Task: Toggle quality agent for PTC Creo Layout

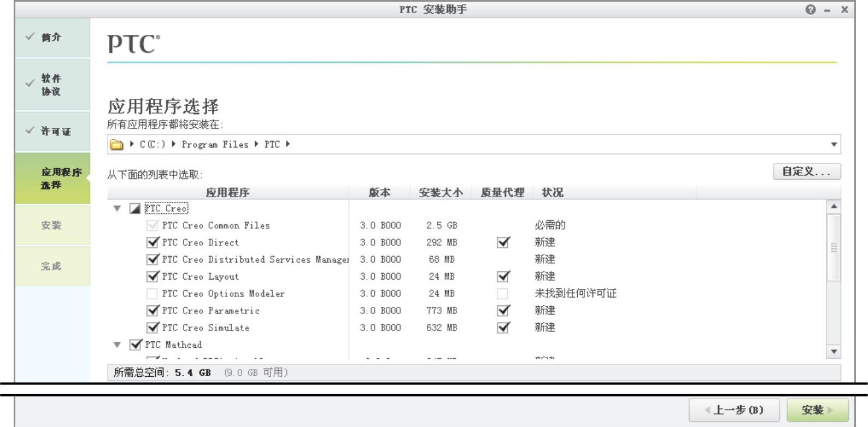Action: pyautogui.click(x=503, y=277)
